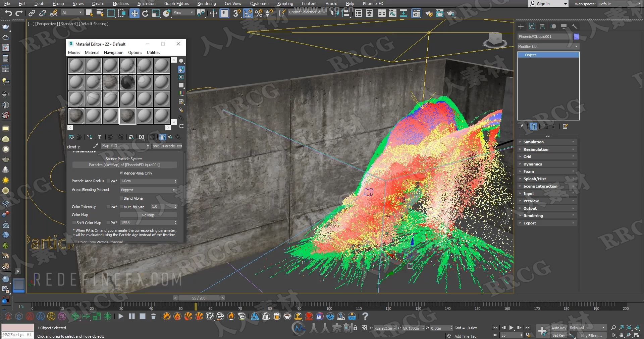Open the Map #13 name dropdown
Image resolution: width=644 pixels, height=339 pixels.
click(x=125, y=146)
